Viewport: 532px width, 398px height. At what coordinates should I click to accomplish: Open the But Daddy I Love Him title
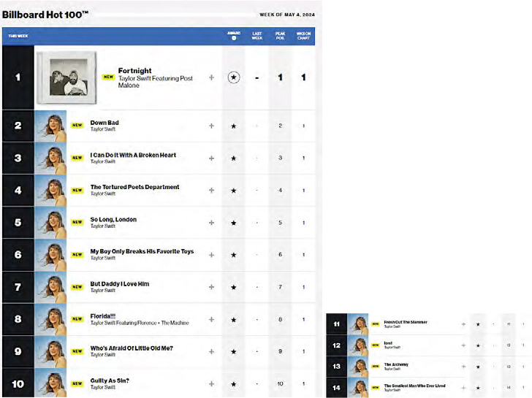[x=120, y=284]
